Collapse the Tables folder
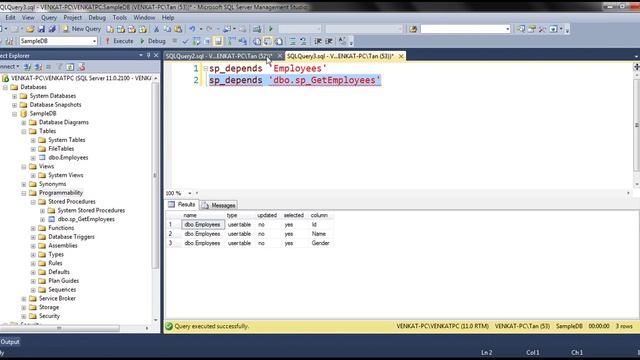Image resolution: width=640 pixels, height=360 pixels. 24,131
